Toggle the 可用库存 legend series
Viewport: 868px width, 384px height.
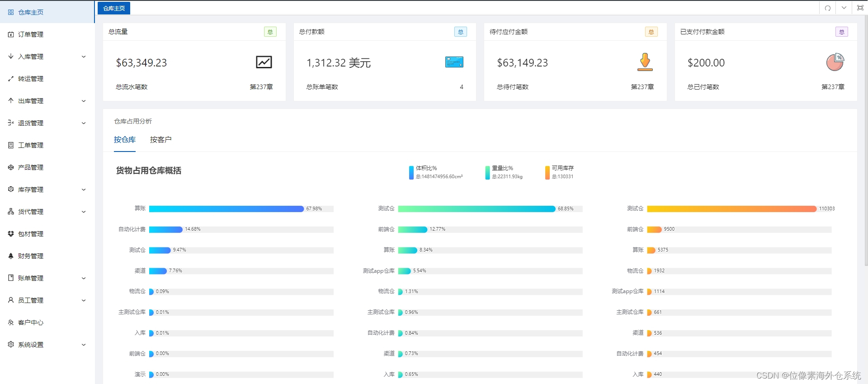560,172
